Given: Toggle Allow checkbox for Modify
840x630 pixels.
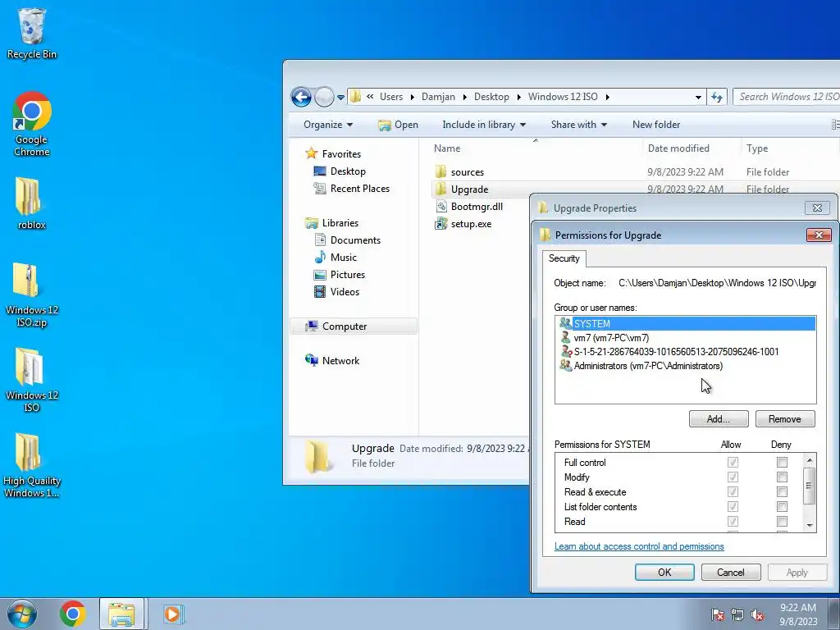Looking at the screenshot, I should (733, 477).
